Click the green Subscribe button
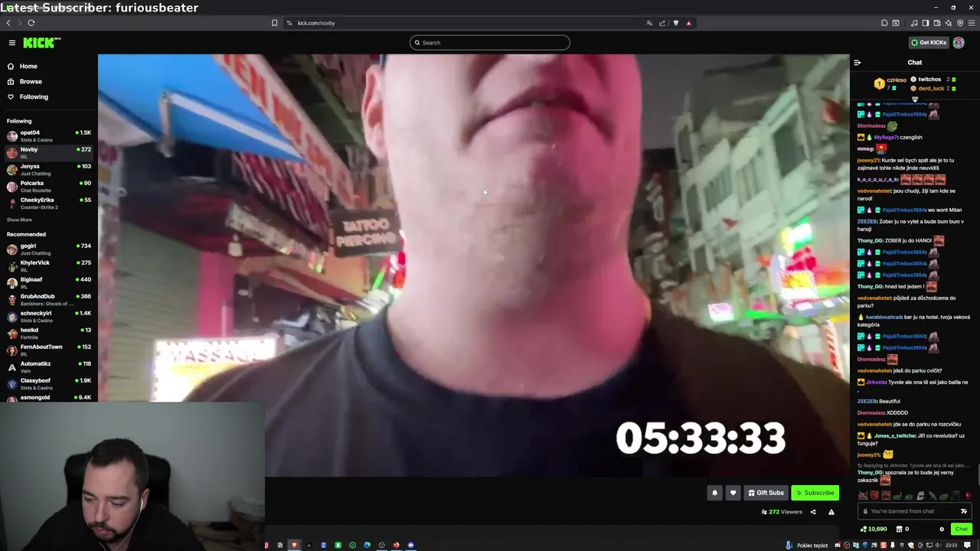The image size is (980, 551). coord(815,493)
